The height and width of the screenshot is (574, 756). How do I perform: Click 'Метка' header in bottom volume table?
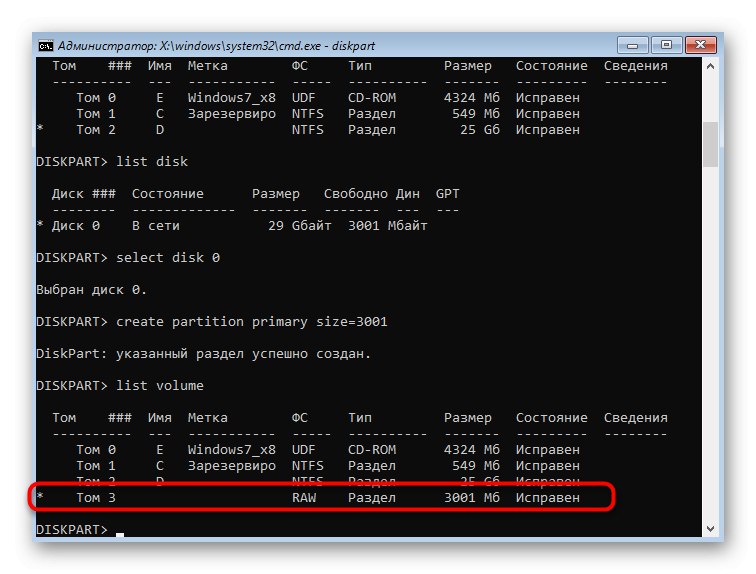tap(207, 417)
